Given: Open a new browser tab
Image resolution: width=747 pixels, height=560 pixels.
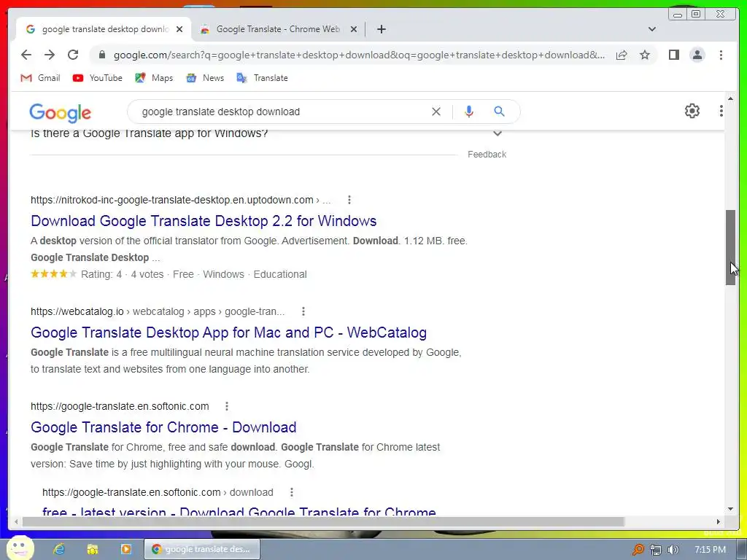Looking at the screenshot, I should pos(381,29).
